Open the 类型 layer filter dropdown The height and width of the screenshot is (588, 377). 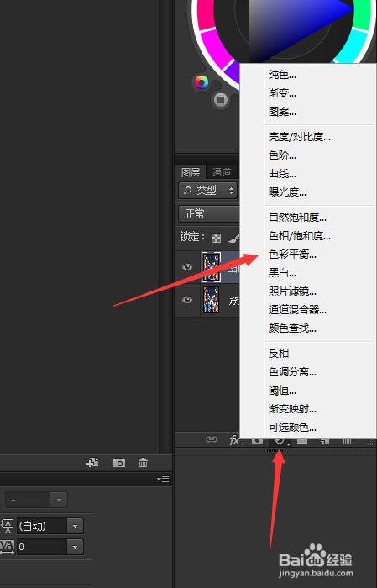208,191
